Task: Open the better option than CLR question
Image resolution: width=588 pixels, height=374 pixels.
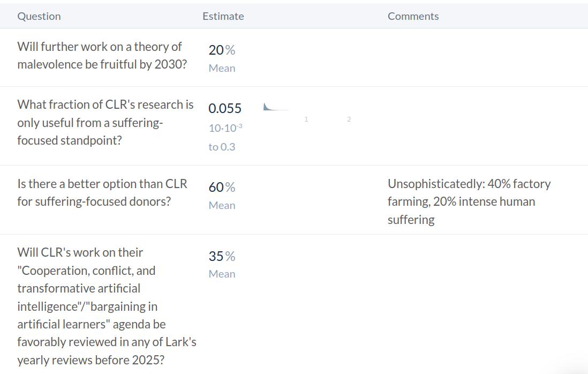Action: point(102,193)
